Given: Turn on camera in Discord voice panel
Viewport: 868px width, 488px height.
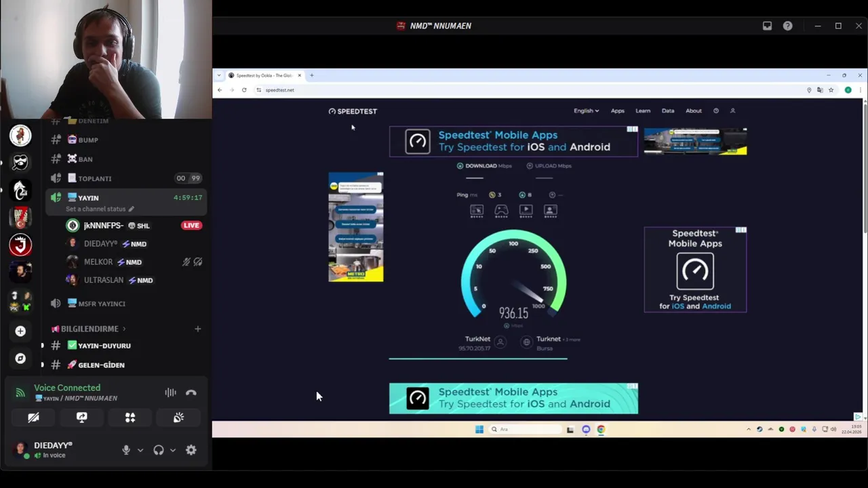Looking at the screenshot, I should pos(33,418).
